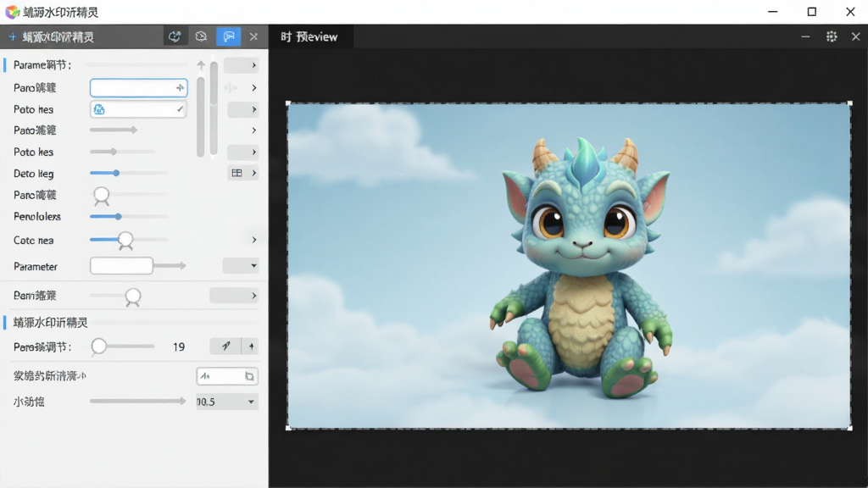Open the gear settings icon in the preview header
This screenshot has width=868, height=488.
tap(832, 37)
